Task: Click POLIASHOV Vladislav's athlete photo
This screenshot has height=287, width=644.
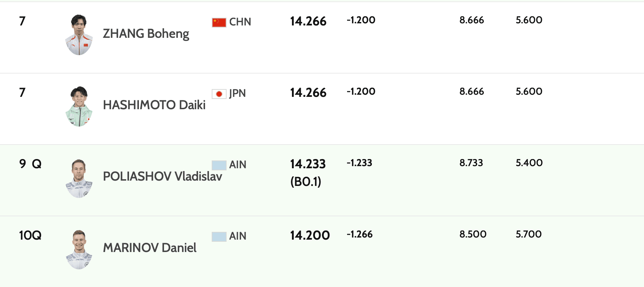Action: (x=79, y=178)
